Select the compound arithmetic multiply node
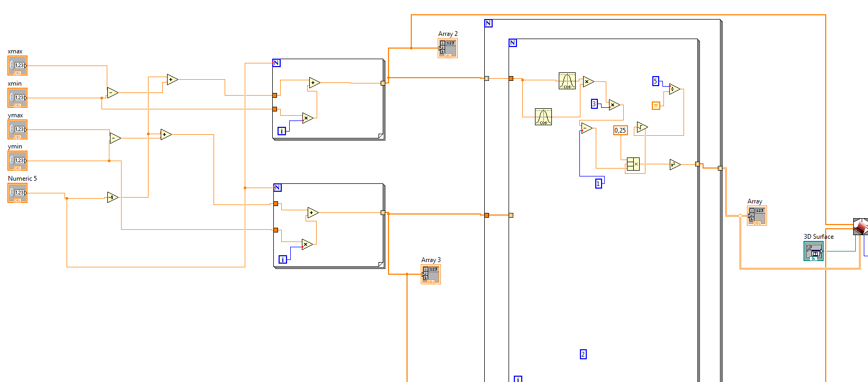 (633, 164)
